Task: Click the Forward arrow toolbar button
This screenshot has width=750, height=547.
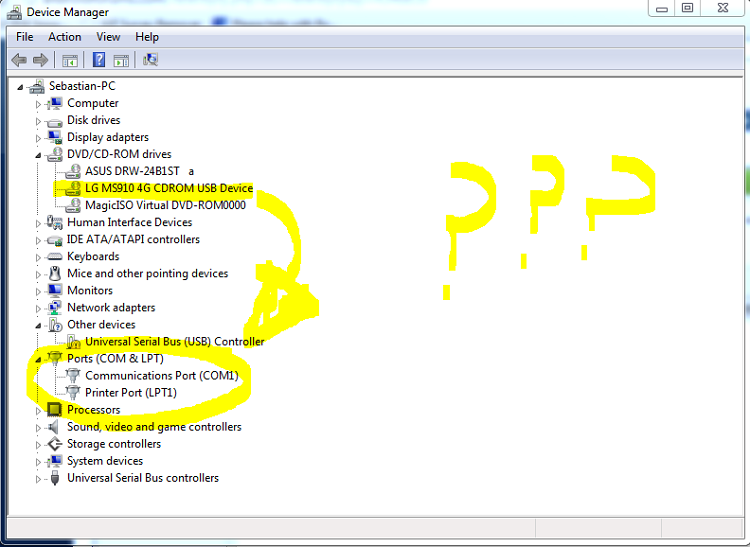Action: pos(41,60)
